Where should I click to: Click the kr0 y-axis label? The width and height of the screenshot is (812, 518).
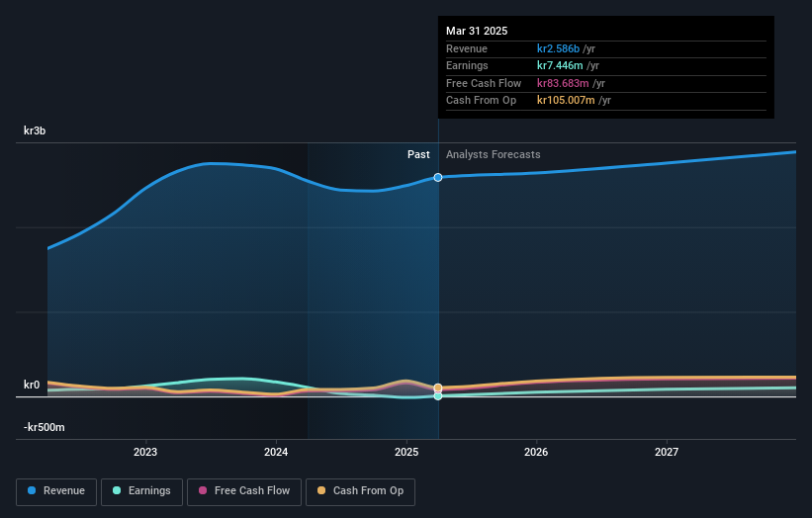click(32, 385)
